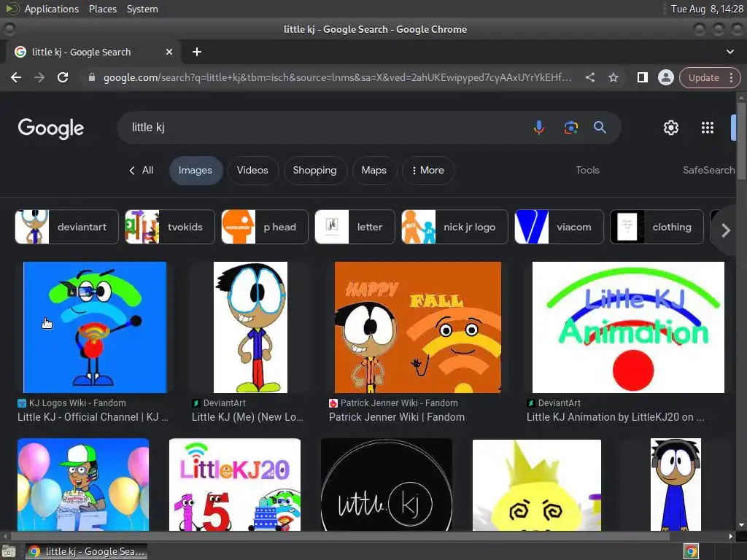This screenshot has width=747, height=560.
Task: View site information lock icon
Action: (x=92, y=77)
